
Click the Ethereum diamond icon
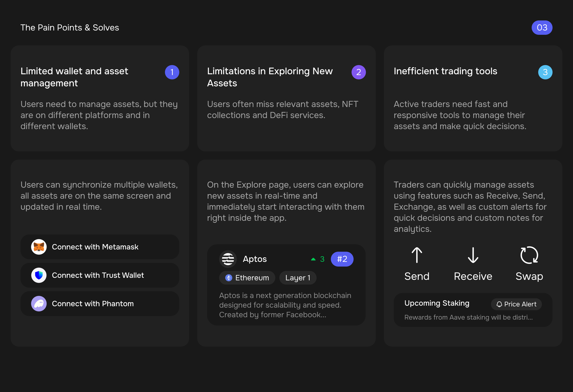229,278
